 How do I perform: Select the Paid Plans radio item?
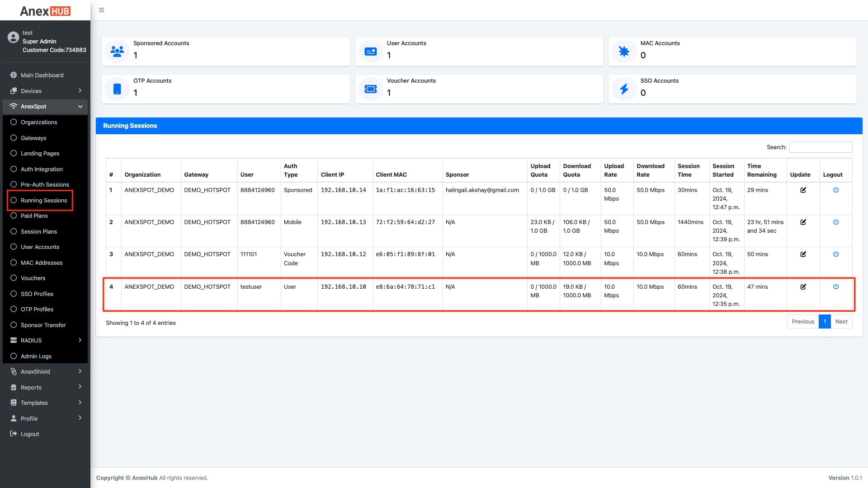coord(34,216)
